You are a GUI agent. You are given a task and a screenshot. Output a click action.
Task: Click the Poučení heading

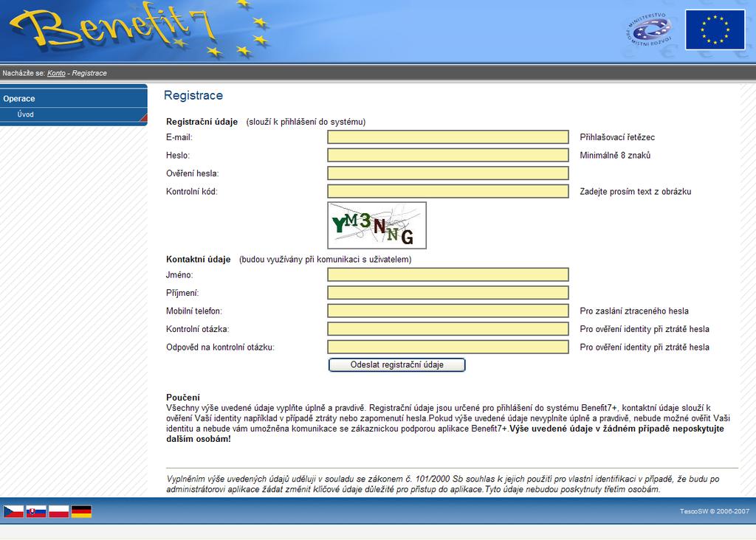(x=183, y=398)
